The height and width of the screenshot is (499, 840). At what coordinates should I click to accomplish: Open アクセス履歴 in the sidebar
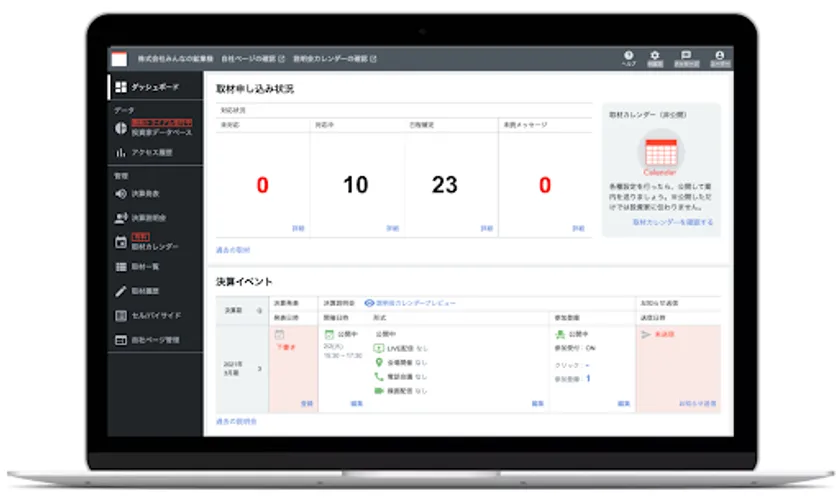click(152, 153)
